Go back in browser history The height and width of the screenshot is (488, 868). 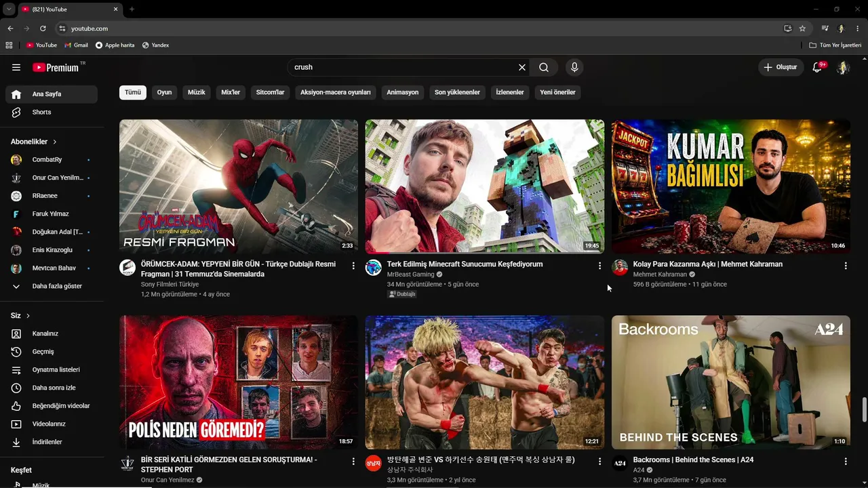[10, 28]
